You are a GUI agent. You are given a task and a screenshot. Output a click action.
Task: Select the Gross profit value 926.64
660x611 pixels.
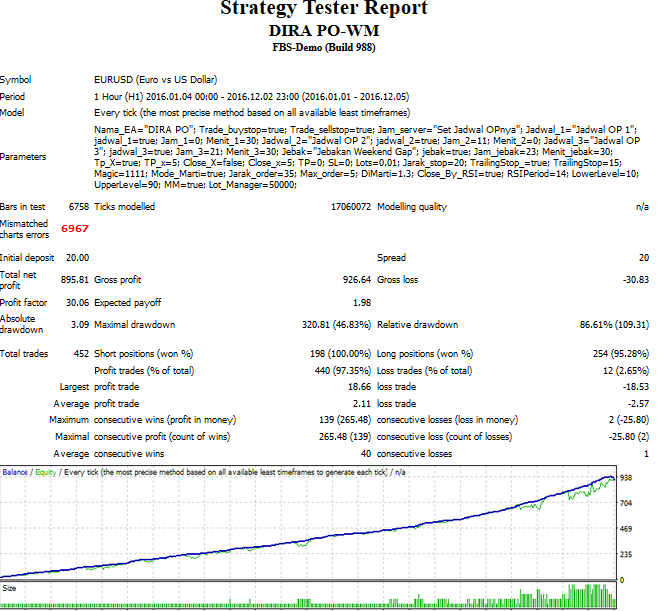pos(353,279)
